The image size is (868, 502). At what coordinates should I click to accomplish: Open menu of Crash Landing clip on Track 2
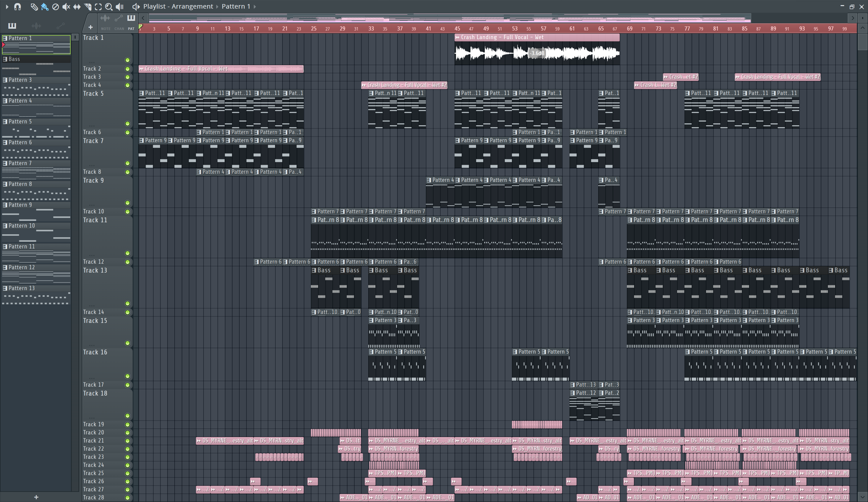click(141, 69)
